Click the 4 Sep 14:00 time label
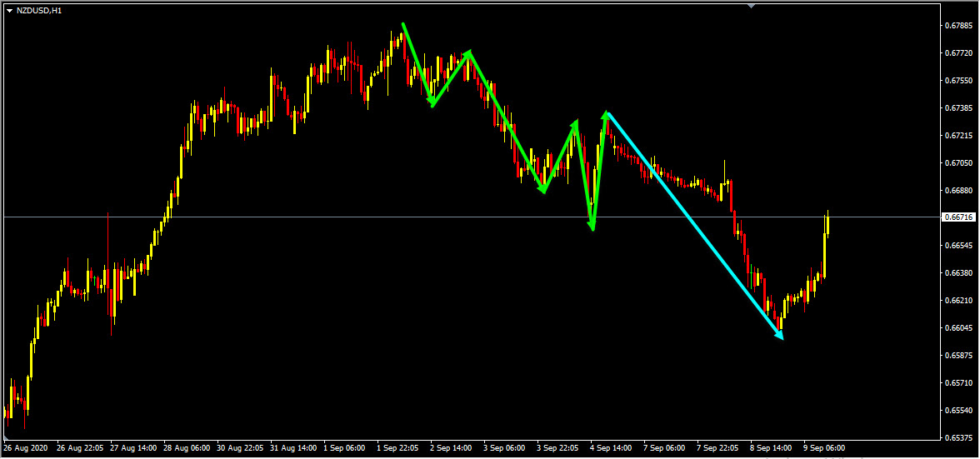Image resolution: width=980 pixels, height=459 pixels. click(x=612, y=448)
